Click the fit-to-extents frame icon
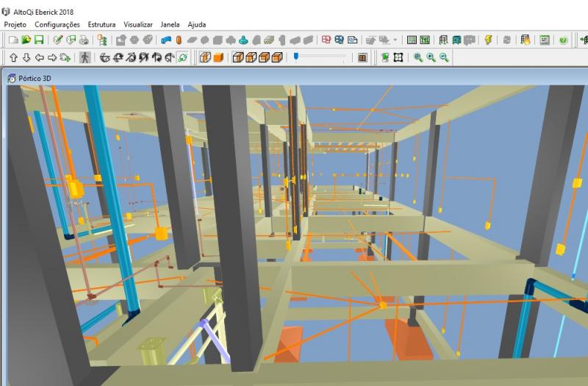The width and height of the screenshot is (588, 386). [398, 58]
